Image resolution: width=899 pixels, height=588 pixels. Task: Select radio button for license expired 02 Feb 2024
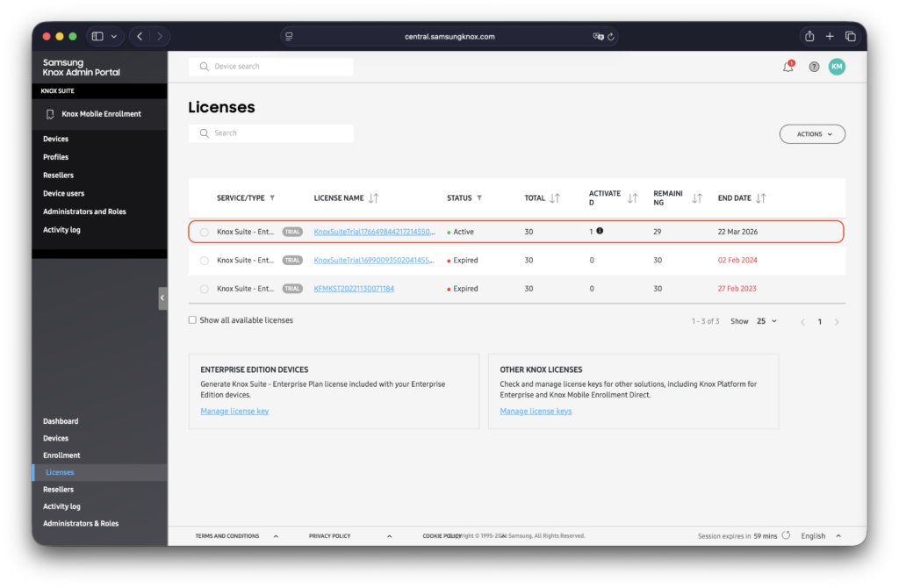pyautogui.click(x=205, y=261)
